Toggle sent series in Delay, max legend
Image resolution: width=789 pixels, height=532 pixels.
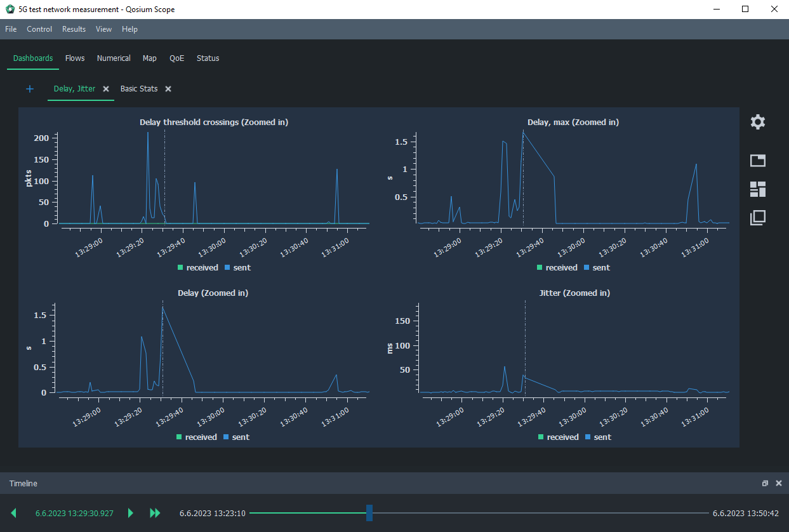(x=596, y=268)
